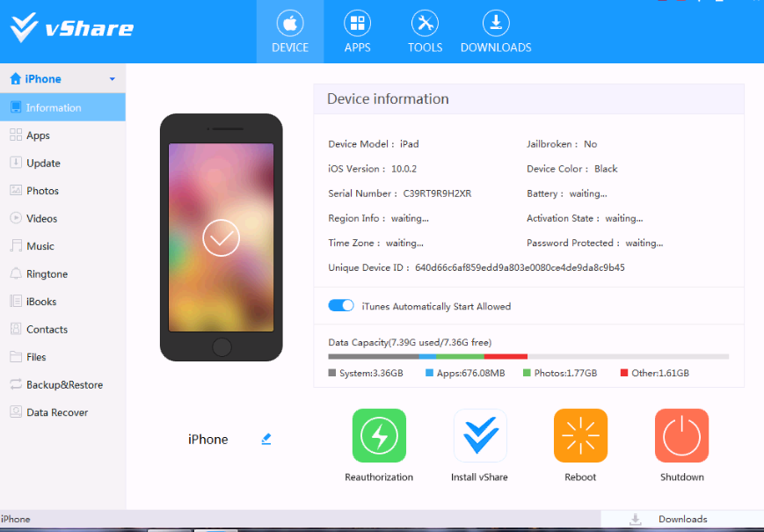This screenshot has width=764, height=532.
Task: Click the phone home button graphic
Action: [x=222, y=347]
